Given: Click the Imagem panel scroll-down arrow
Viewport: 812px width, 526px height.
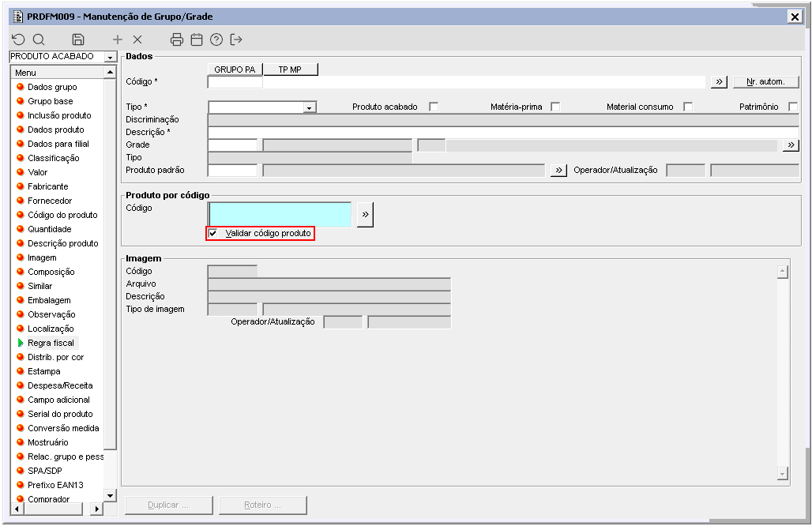Looking at the screenshot, I should 783,473.
